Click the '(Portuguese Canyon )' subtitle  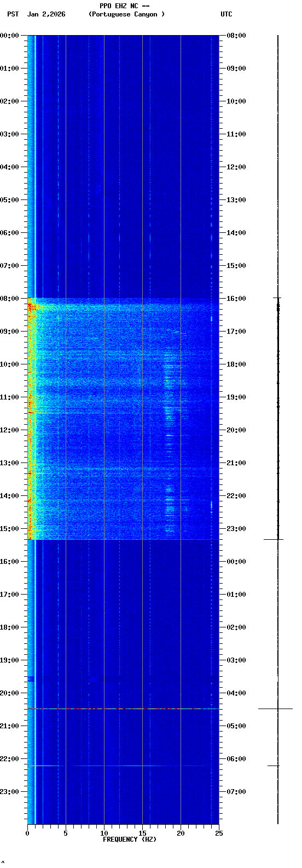click(x=126, y=14)
